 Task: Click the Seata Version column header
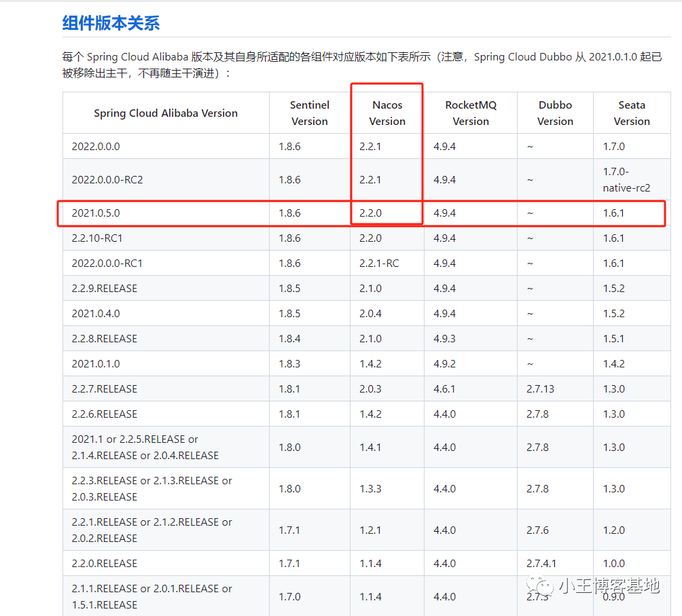pyautogui.click(x=631, y=113)
